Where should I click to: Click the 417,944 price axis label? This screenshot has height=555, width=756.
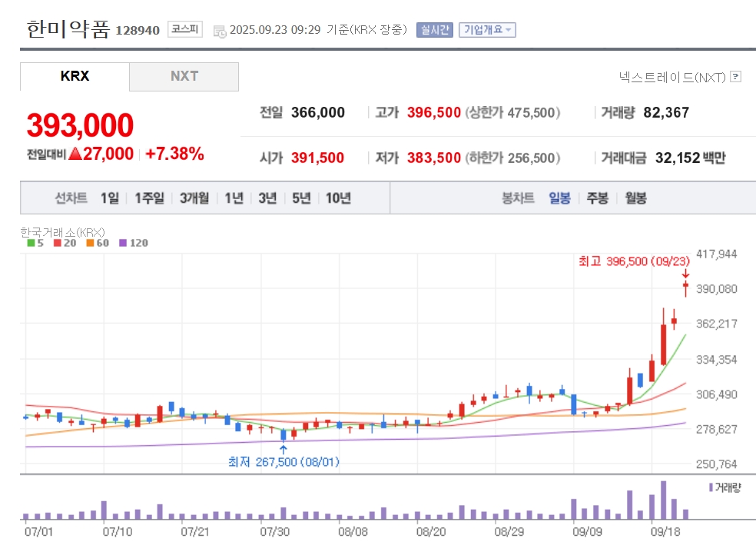[717, 254]
